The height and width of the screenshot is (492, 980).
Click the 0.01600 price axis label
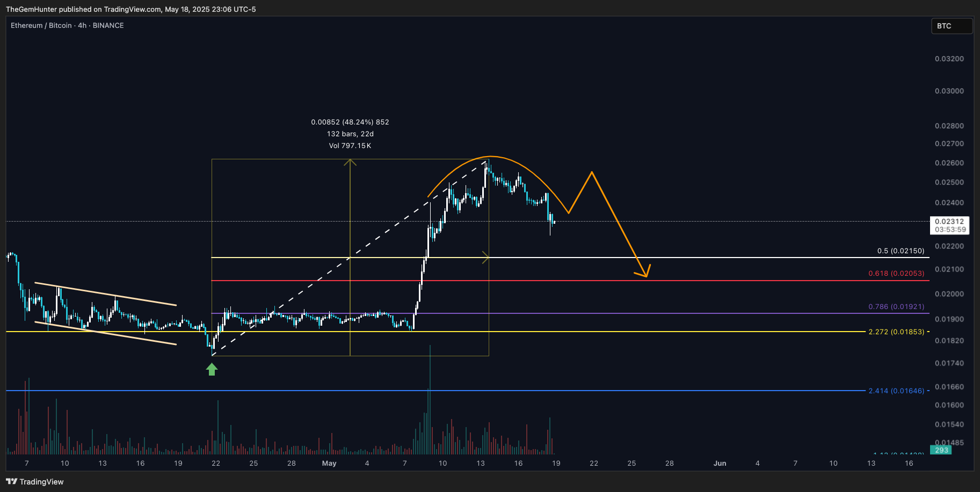(x=949, y=405)
